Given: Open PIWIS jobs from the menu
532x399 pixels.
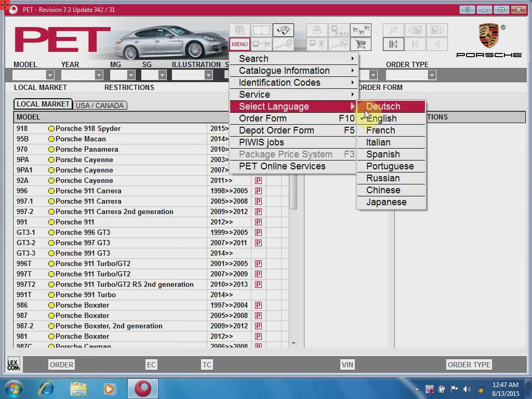Looking at the screenshot, I should [x=261, y=142].
